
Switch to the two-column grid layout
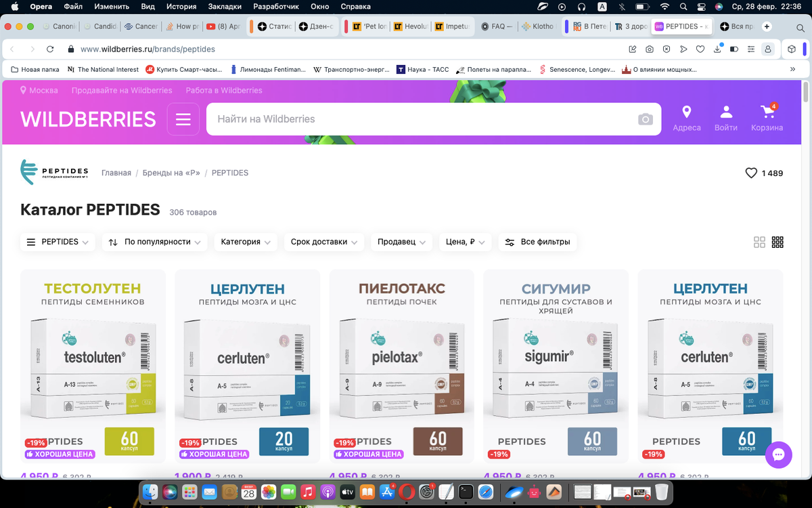pyautogui.click(x=759, y=241)
